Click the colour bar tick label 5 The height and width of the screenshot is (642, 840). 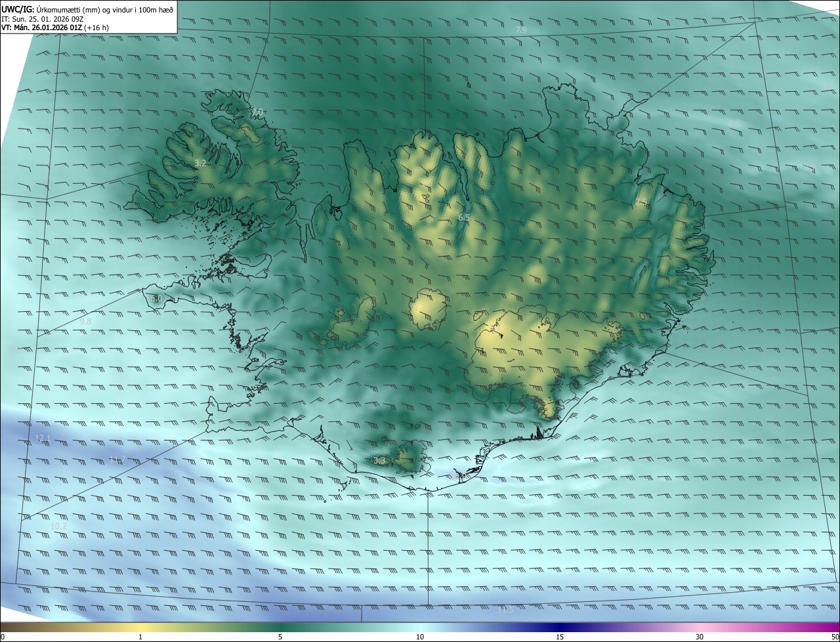click(280, 637)
